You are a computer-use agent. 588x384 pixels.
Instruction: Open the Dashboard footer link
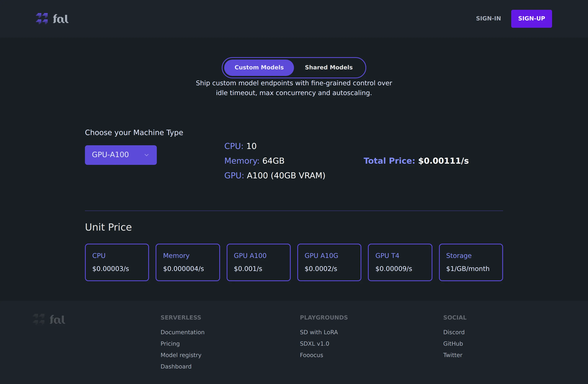(176, 366)
